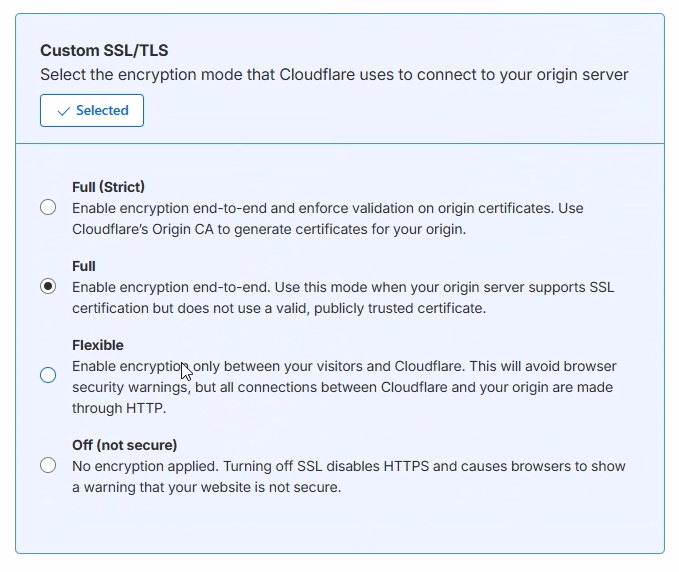679x572 pixels.
Task: Click the Full (Strict) description about origin certificates
Action: click(327, 208)
